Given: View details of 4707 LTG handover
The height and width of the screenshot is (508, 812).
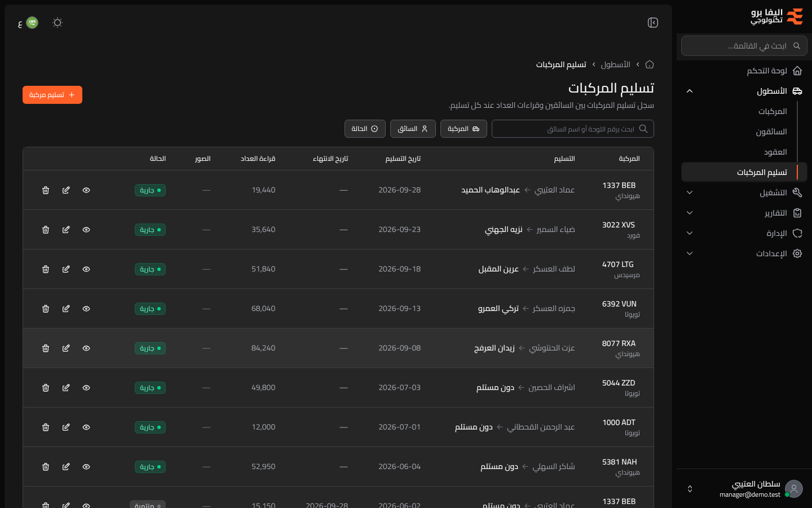Looking at the screenshot, I should (86, 269).
